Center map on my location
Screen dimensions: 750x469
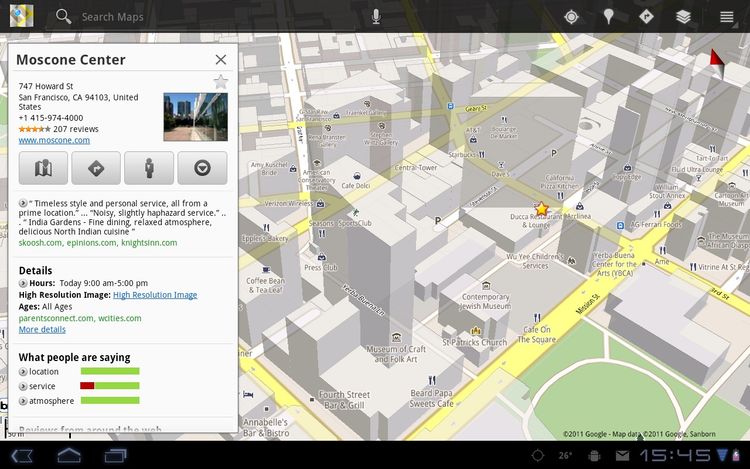[571, 16]
